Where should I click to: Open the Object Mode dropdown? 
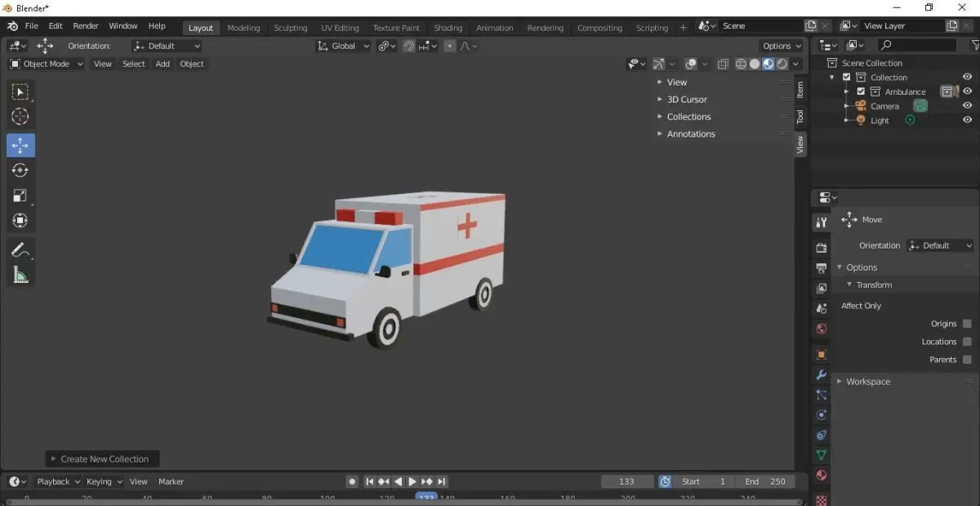tap(47, 64)
